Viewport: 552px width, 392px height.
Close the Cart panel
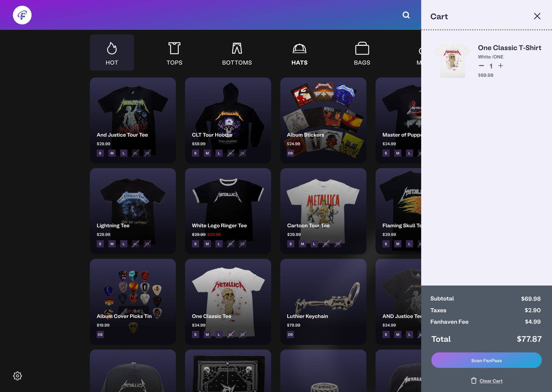pos(537,16)
